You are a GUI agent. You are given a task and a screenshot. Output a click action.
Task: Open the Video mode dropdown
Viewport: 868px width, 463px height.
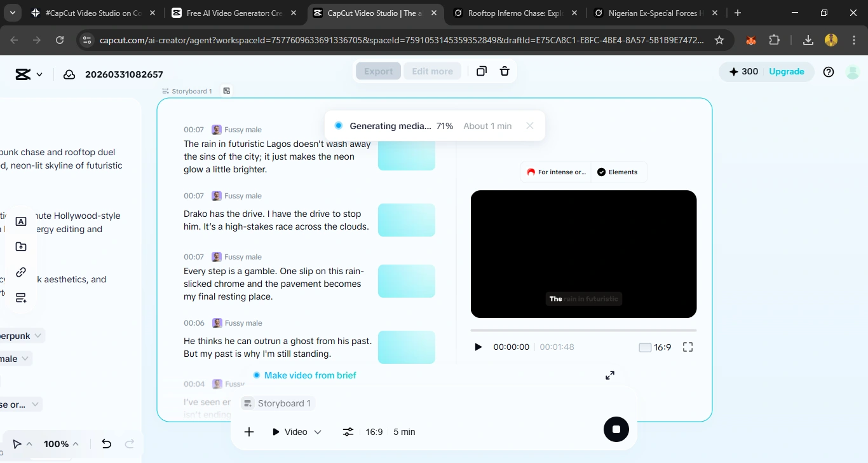[x=296, y=432]
